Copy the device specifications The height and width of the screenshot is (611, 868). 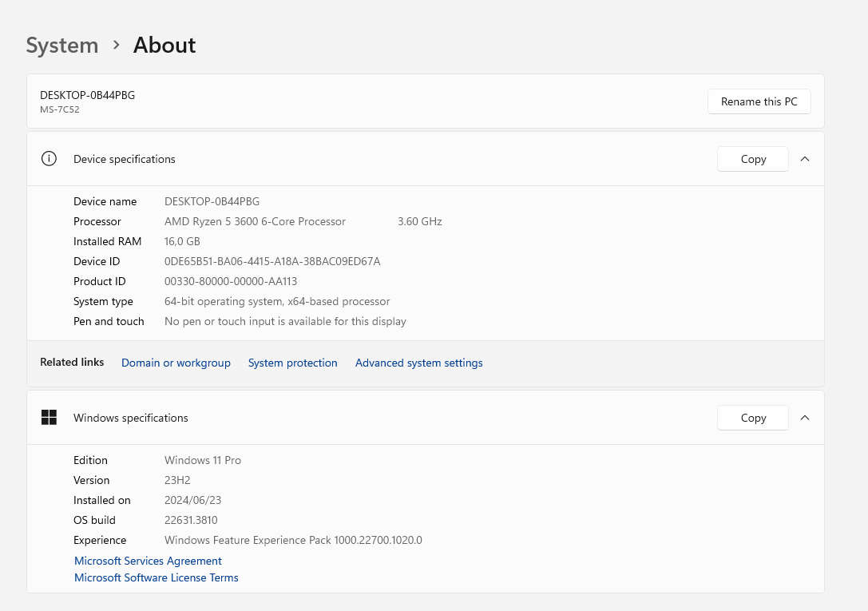coord(752,159)
